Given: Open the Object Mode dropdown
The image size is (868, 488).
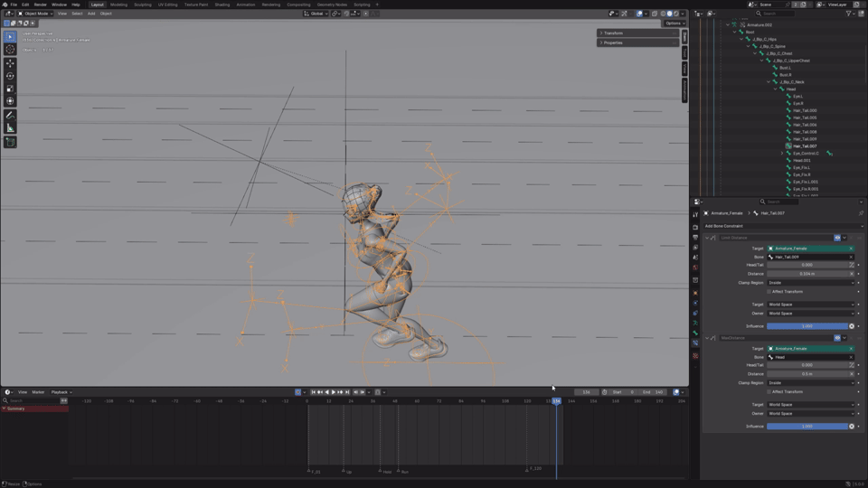Looking at the screenshot, I should (x=35, y=14).
